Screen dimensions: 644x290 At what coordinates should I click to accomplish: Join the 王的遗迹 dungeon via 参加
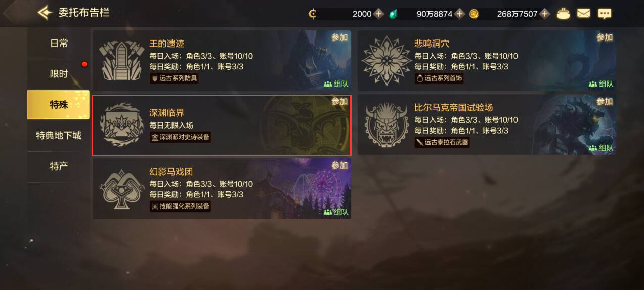[339, 37]
